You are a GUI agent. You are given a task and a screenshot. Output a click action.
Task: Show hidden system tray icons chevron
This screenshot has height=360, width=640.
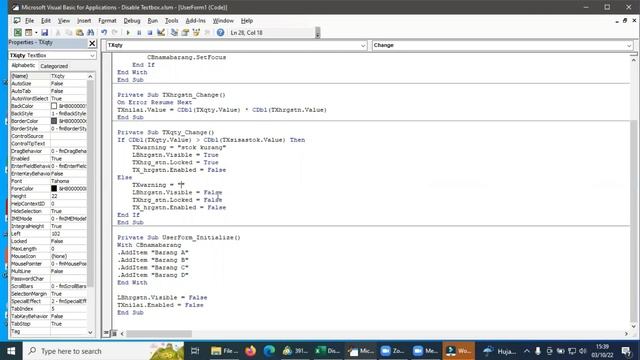[527, 351]
